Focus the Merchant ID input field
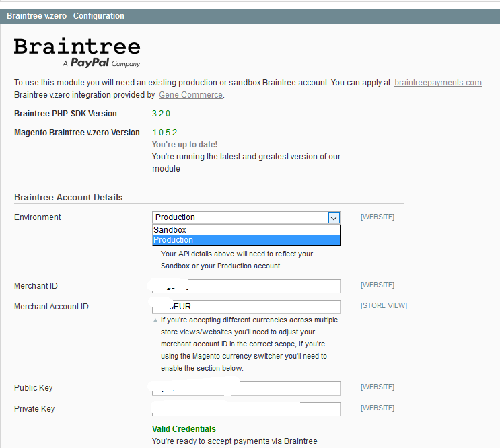 pos(246,287)
